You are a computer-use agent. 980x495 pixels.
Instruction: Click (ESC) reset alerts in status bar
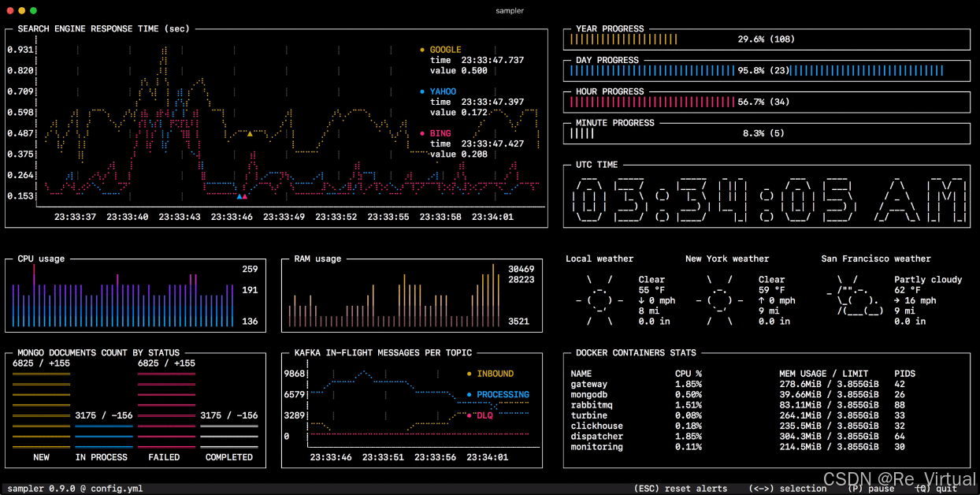click(x=681, y=489)
